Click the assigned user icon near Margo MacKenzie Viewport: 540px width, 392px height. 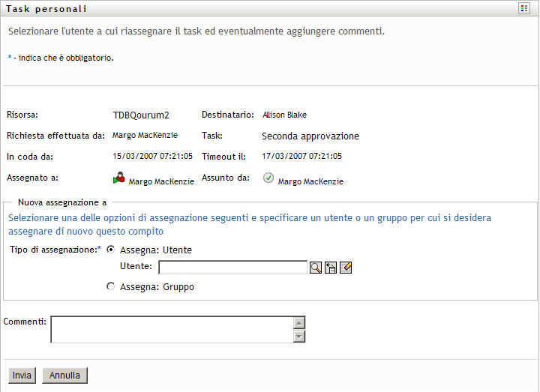(119, 179)
